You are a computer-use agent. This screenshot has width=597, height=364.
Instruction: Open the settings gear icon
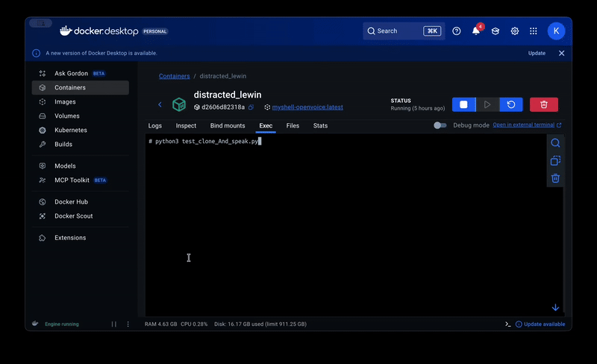click(x=515, y=31)
